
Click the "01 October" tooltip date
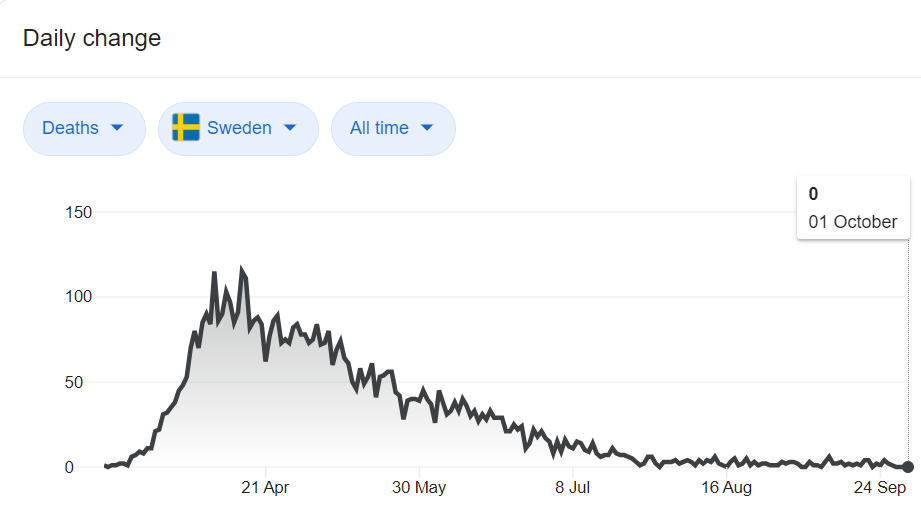853,222
